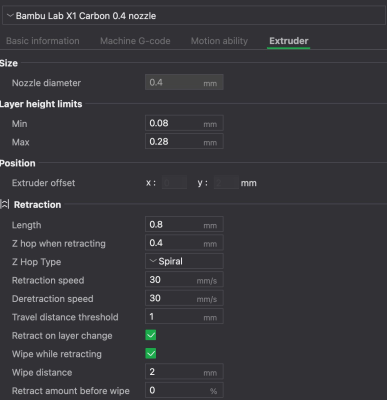The height and width of the screenshot is (400, 387).
Task: Click the Deretraction speed label
Action: (53, 299)
